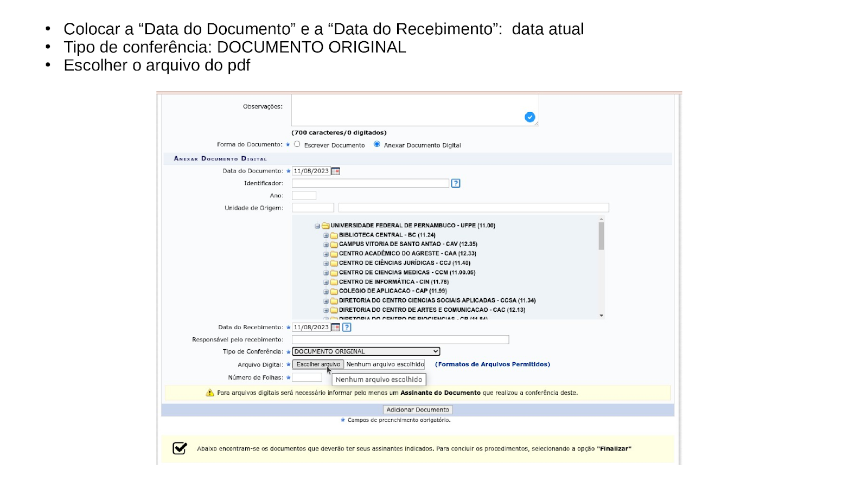The height and width of the screenshot is (488, 868).
Task: Click Unidade de Origem name field
Action: (474, 208)
